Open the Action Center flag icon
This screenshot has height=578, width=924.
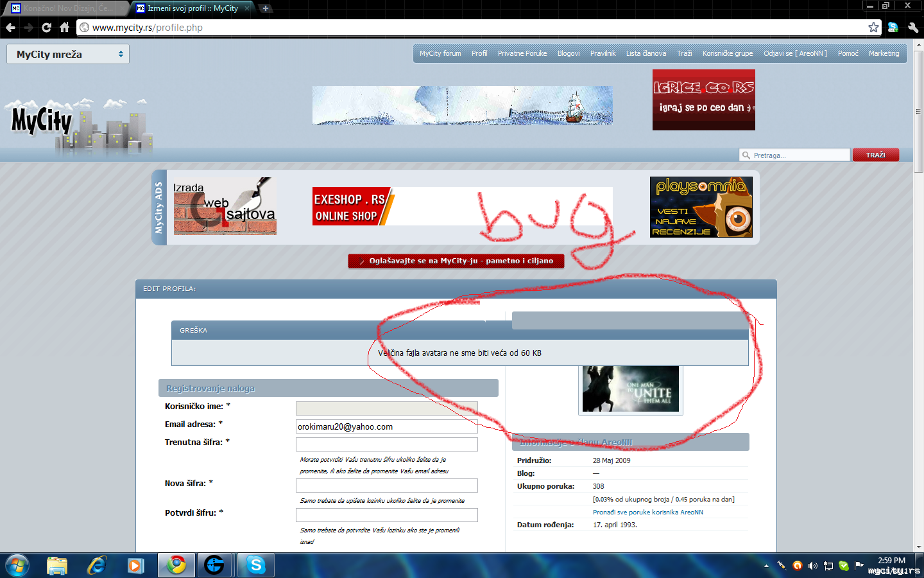(859, 566)
